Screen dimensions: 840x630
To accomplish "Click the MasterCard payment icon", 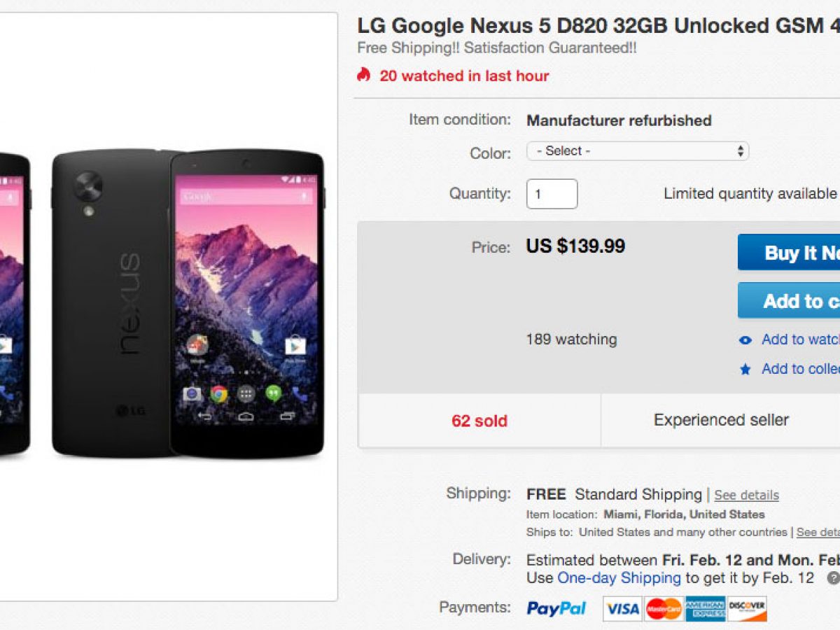I will (664, 609).
